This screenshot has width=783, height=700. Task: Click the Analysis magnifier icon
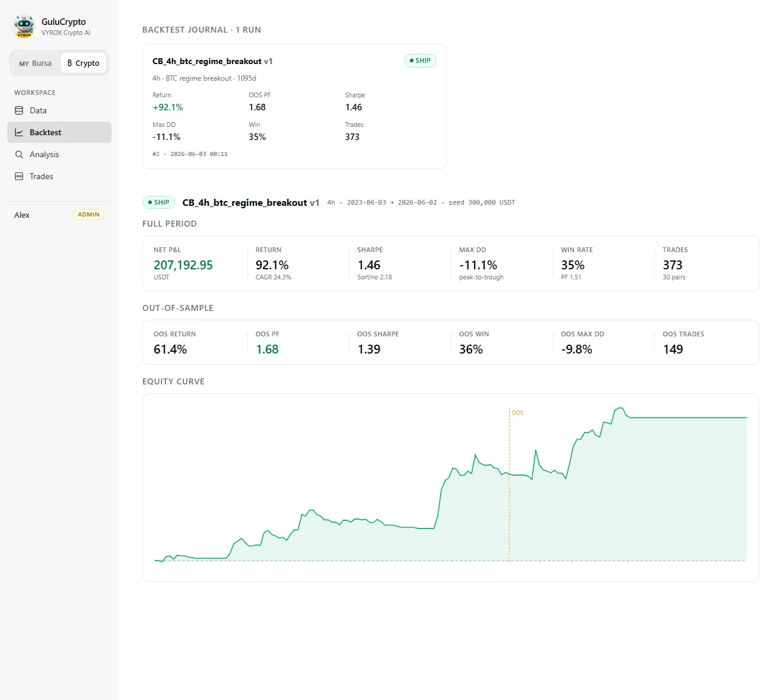[x=19, y=154]
